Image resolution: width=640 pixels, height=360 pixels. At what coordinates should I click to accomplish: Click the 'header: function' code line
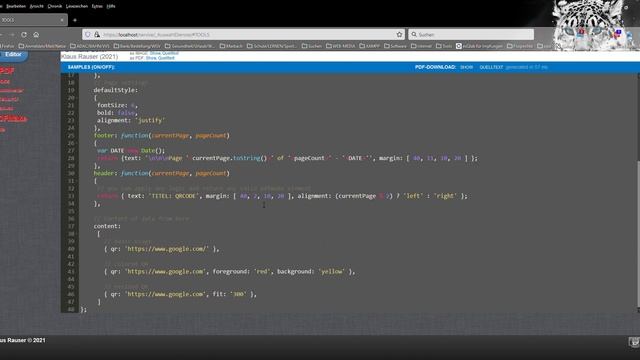pyautogui.click(x=162, y=173)
